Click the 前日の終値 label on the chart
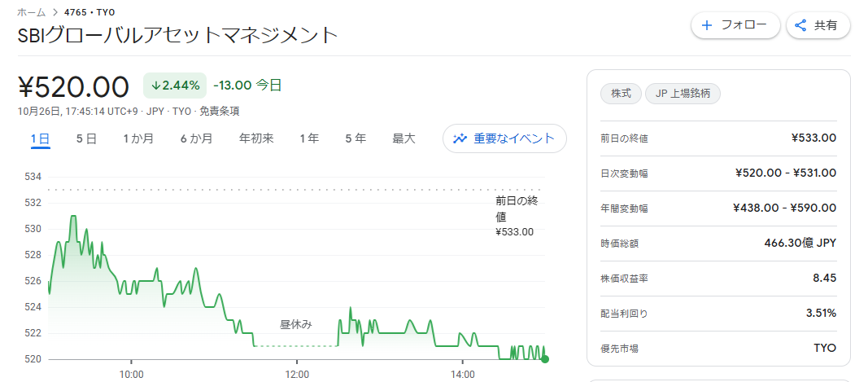This screenshot has height=382, width=868. coord(516,209)
